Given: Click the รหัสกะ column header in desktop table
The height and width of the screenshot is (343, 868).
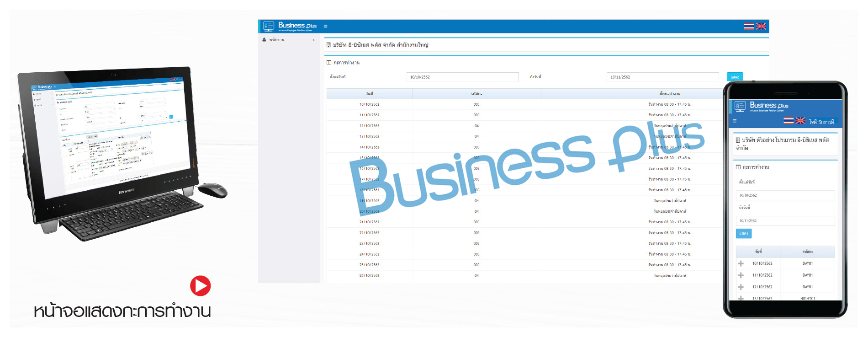Looking at the screenshot, I should tap(476, 94).
